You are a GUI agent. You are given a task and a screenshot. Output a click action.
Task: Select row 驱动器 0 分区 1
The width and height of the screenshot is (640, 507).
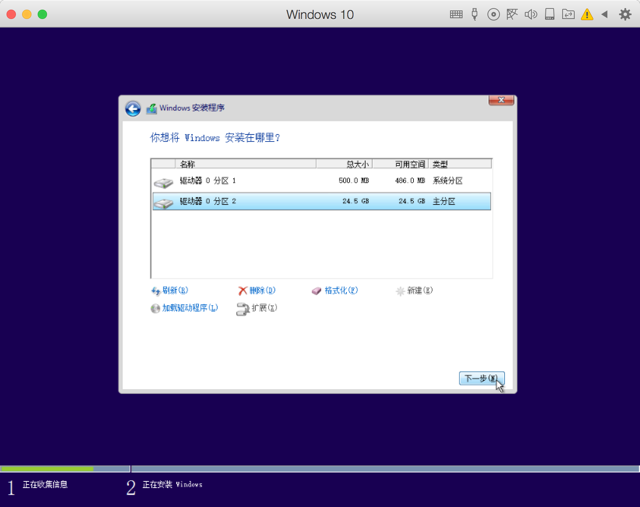tap(322, 181)
